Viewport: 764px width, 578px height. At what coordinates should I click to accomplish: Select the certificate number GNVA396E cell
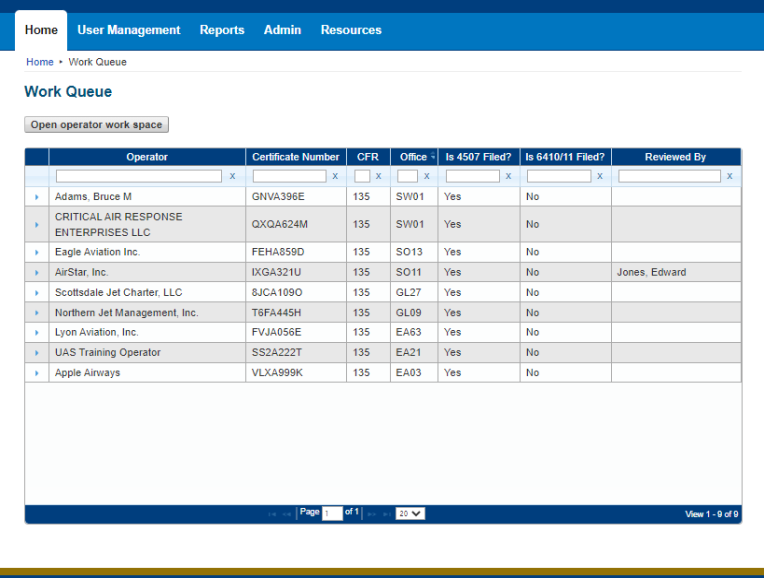[296, 197]
